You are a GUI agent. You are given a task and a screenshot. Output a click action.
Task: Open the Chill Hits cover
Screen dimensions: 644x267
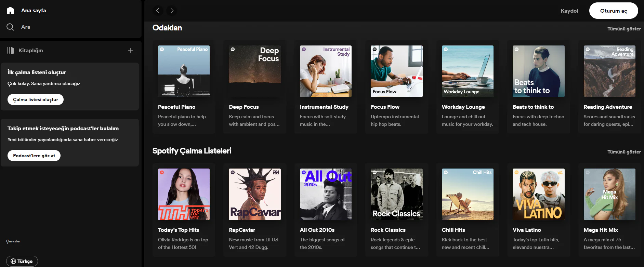[468, 194]
